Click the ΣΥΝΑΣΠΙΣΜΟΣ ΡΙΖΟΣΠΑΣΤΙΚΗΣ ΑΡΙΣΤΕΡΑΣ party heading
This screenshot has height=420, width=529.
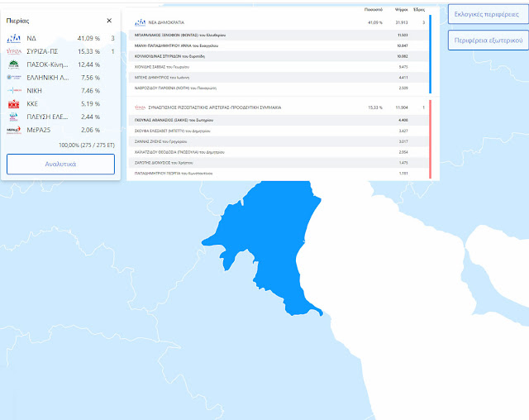[x=215, y=107]
